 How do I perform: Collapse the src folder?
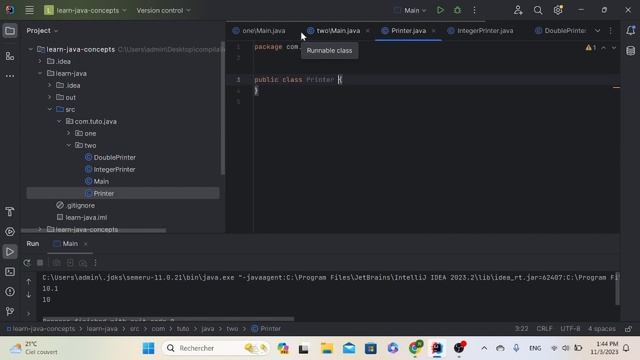(x=49, y=109)
